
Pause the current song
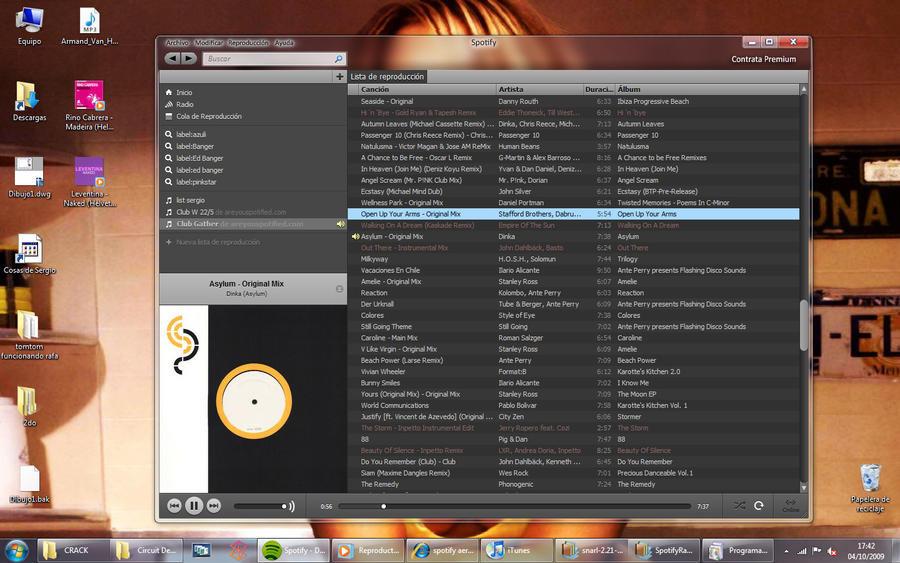194,506
